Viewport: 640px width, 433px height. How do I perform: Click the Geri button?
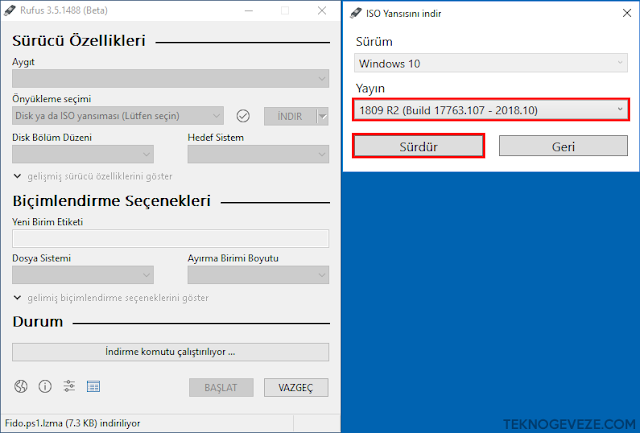click(x=563, y=146)
